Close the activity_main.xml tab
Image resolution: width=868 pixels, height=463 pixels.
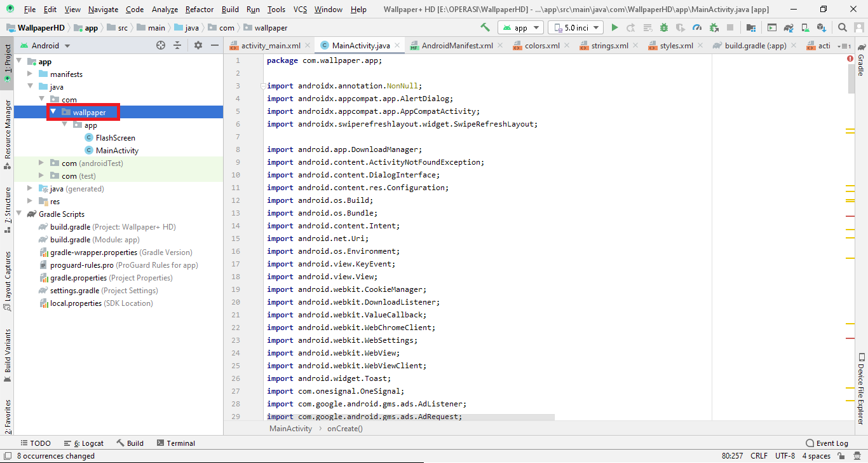tap(308, 46)
